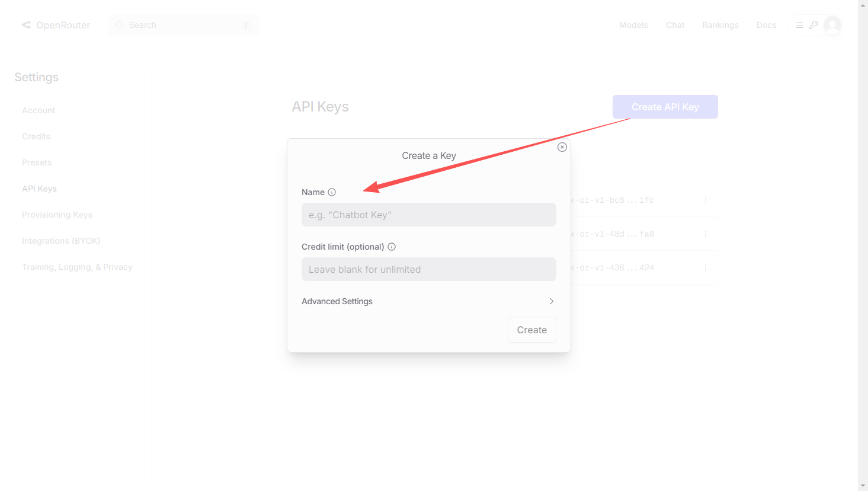This screenshot has width=868, height=491.
Task: Click the info icon beside Name
Action: pos(332,192)
